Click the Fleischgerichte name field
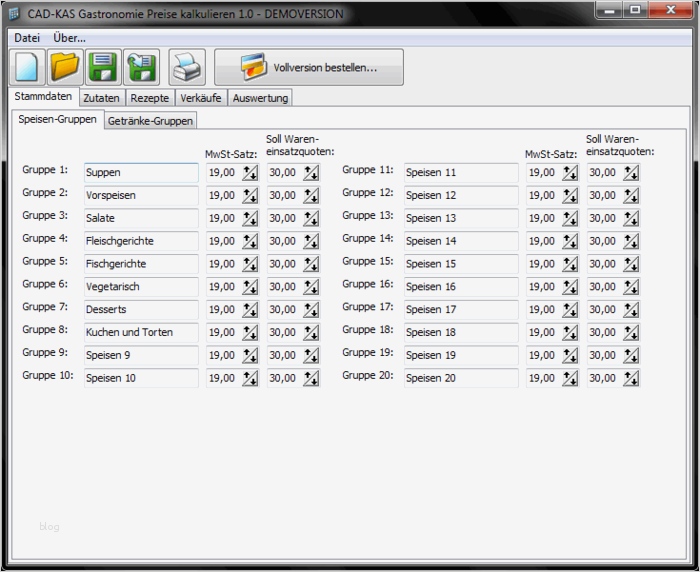This screenshot has width=700, height=572. tap(141, 241)
